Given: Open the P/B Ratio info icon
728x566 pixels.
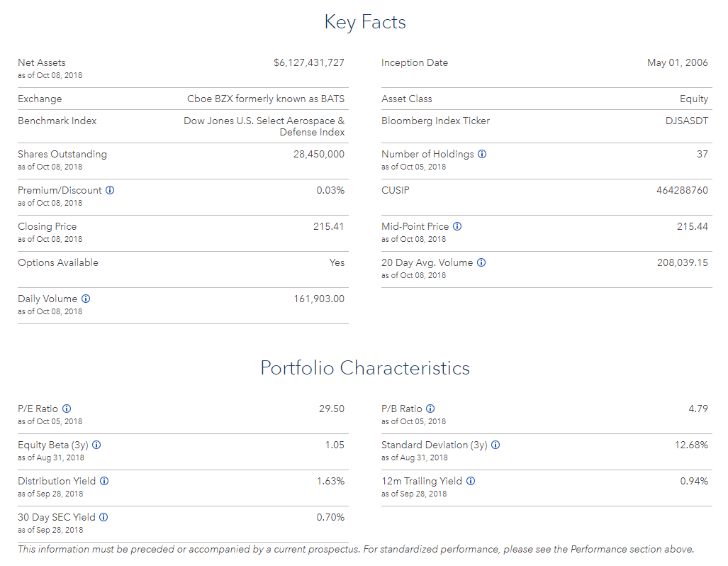Looking at the screenshot, I should 430,409.
